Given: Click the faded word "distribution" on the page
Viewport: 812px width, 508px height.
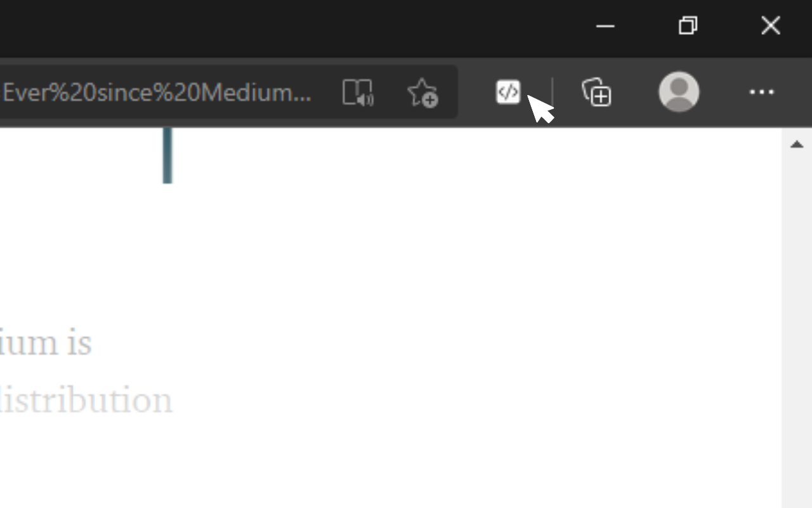Looking at the screenshot, I should [86, 400].
